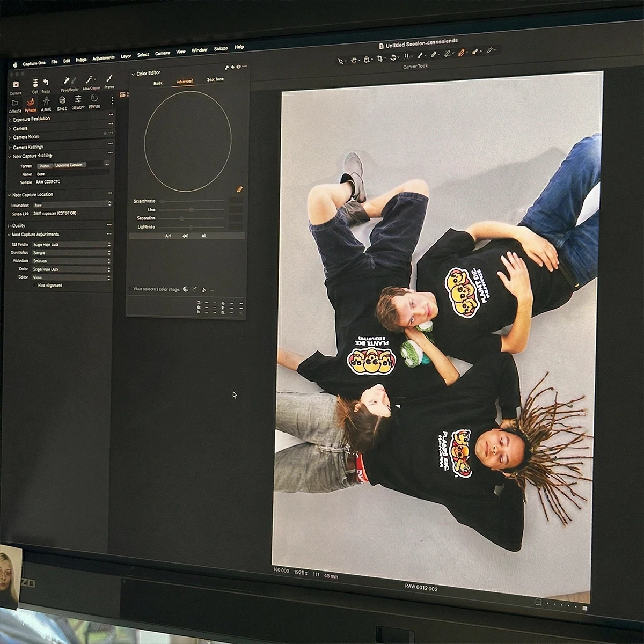Open the sliders Adjustments tool tab
This screenshot has width=644, height=644.
[x=78, y=99]
